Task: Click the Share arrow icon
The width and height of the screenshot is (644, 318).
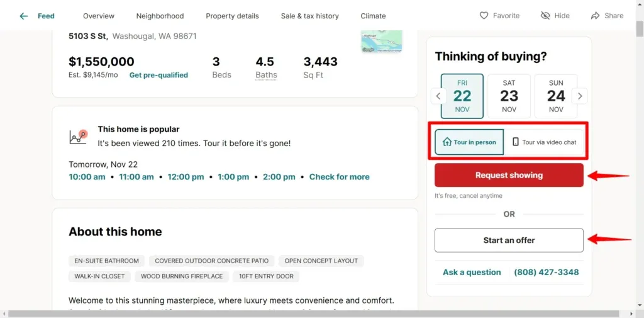Action: tap(595, 16)
